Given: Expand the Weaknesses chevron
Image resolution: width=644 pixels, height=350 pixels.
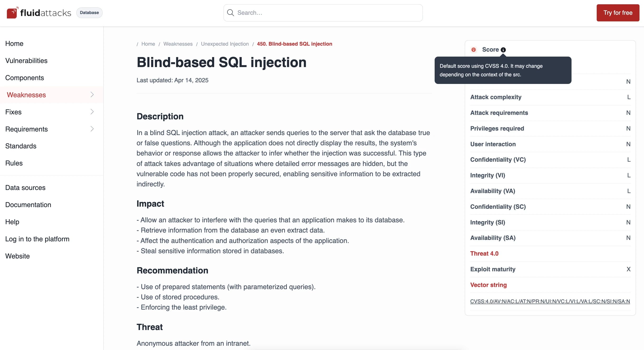Looking at the screenshot, I should (x=92, y=95).
